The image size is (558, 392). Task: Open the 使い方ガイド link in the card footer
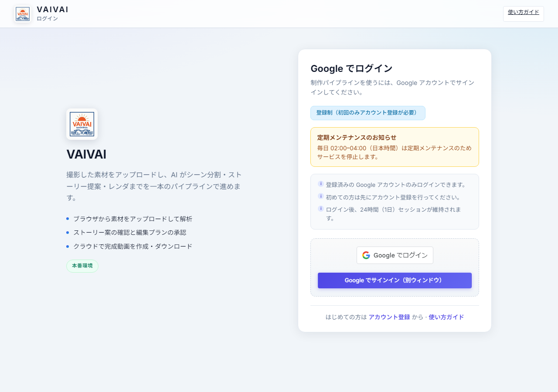pos(446,317)
